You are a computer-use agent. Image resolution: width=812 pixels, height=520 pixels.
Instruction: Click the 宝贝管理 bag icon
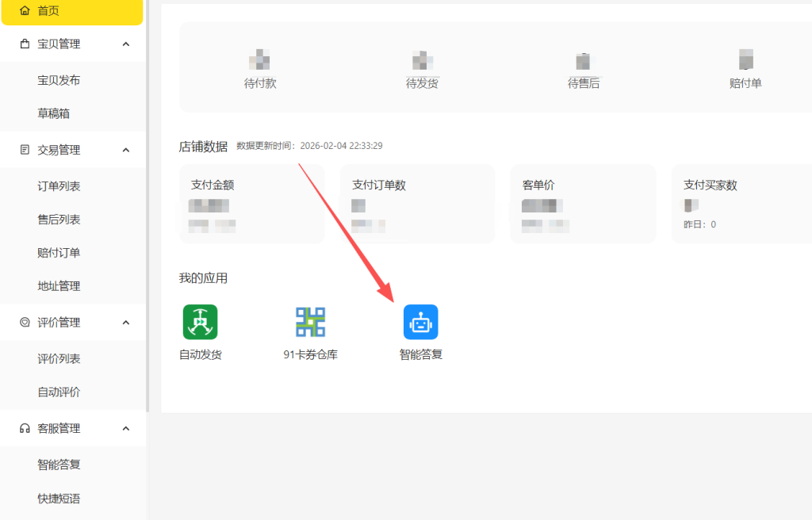pyautogui.click(x=25, y=44)
